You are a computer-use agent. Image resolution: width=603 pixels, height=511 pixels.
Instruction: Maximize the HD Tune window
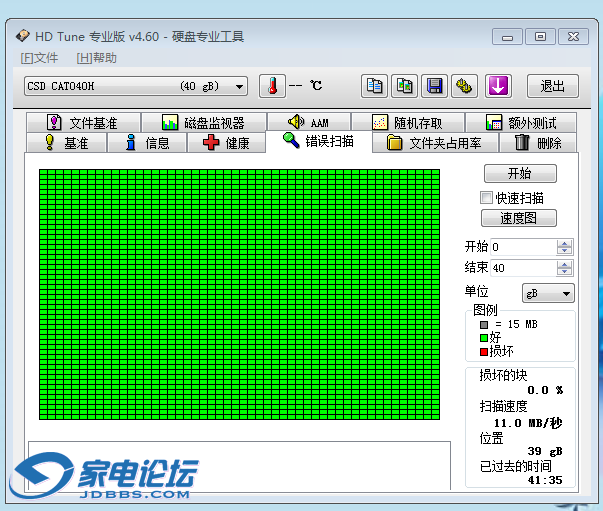540,37
